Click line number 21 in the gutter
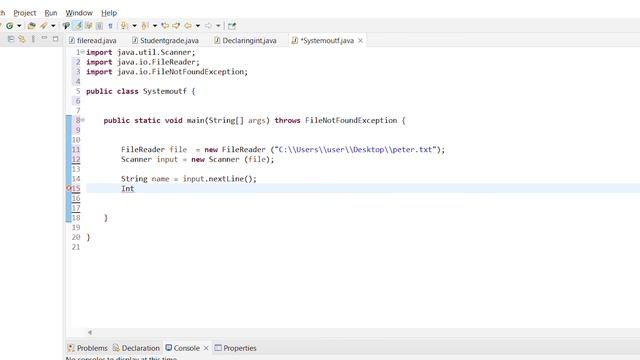 pyautogui.click(x=76, y=247)
